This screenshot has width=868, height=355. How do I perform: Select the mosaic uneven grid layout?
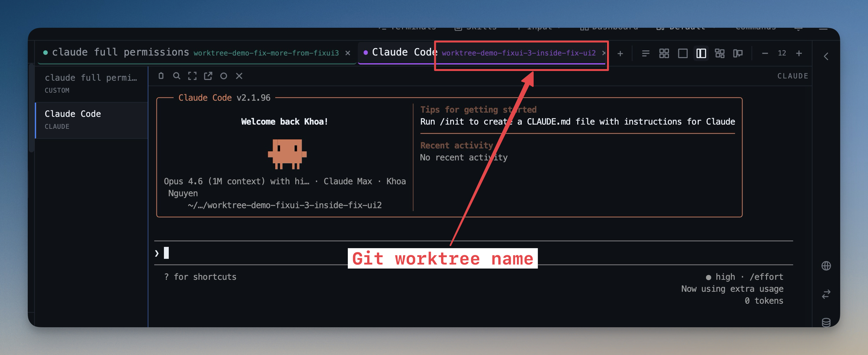tap(720, 53)
